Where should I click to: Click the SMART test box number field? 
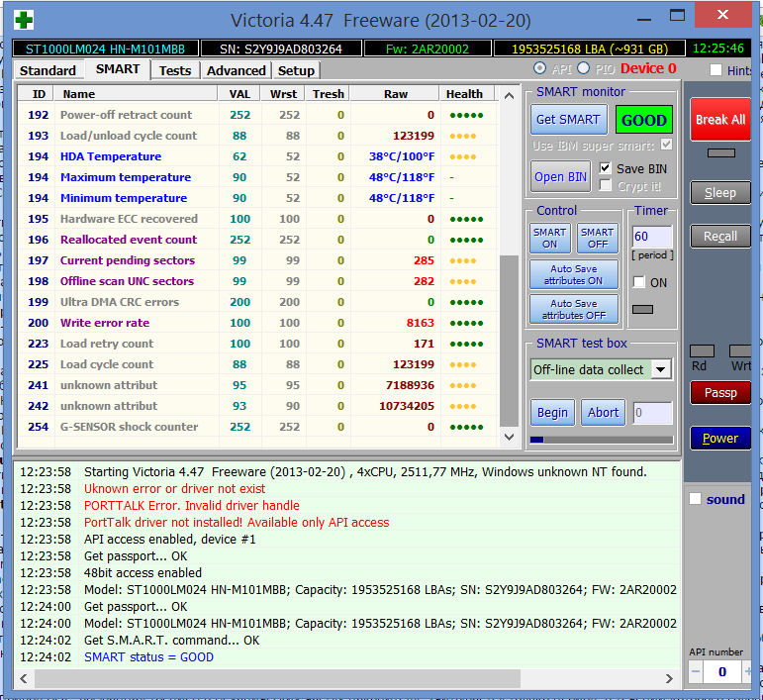652,413
